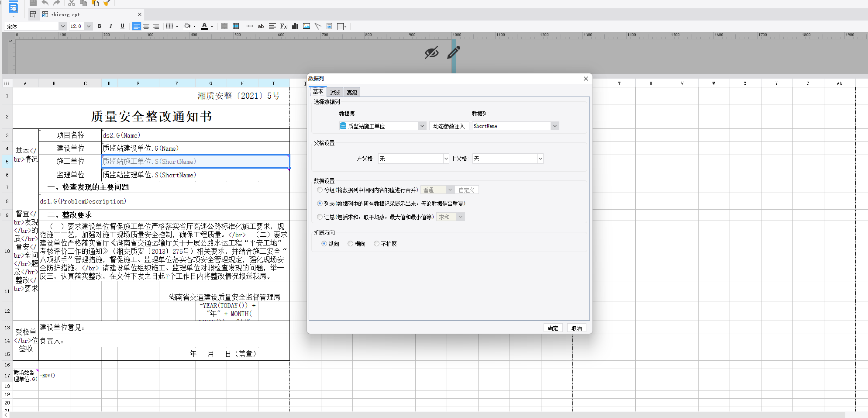
Task: Select the 分组 grouping radio option
Action: (x=320, y=190)
